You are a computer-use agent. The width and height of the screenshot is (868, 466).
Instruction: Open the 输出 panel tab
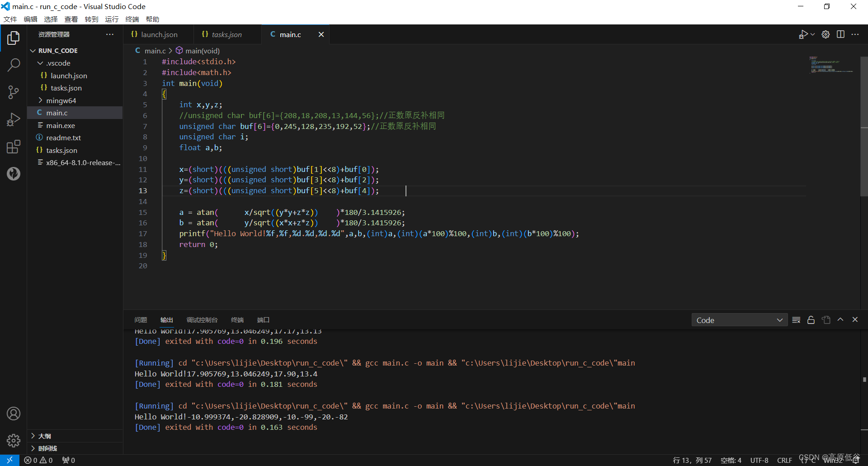point(167,320)
